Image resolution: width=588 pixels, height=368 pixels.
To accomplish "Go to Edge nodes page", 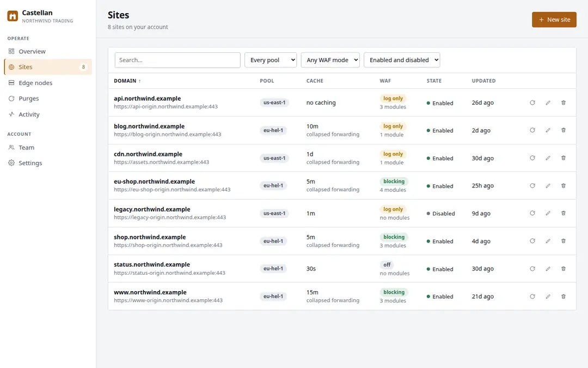I will [47, 83].
